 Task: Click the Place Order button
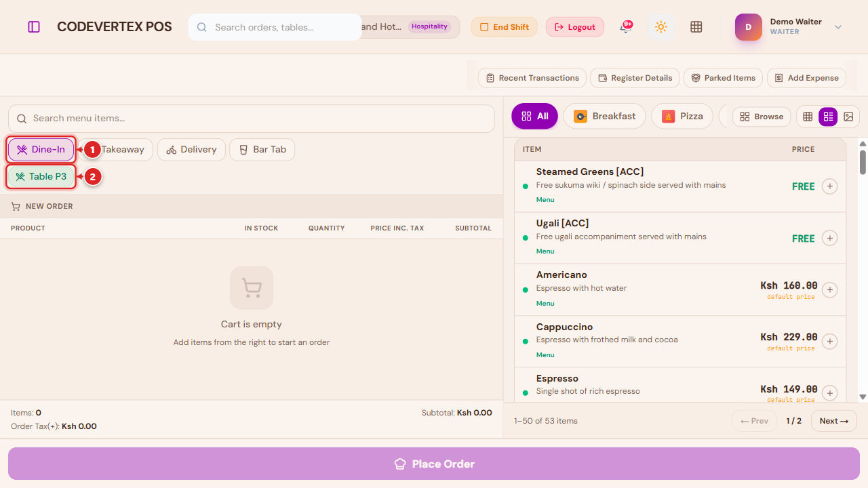pyautogui.click(x=434, y=464)
